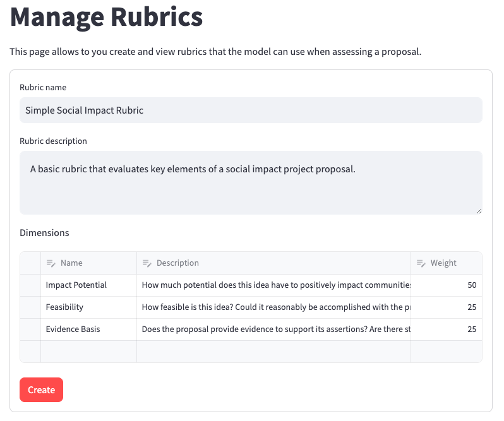Image resolution: width=504 pixels, height=421 pixels.
Task: Click the edit icon in Weight column header
Action: click(421, 263)
